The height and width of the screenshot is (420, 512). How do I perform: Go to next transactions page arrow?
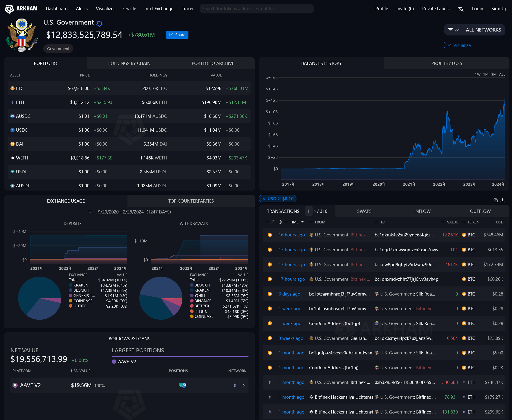(315, 211)
